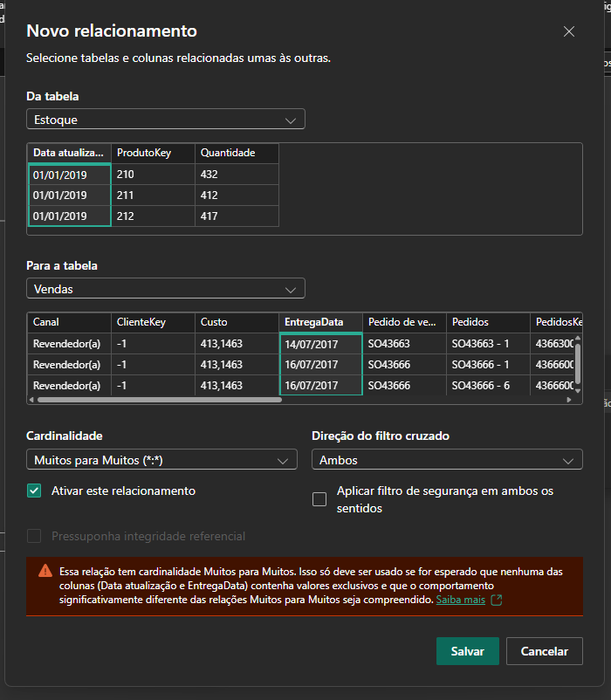
Task: Click the external-link icon beside Saiba mais
Action: (495, 600)
